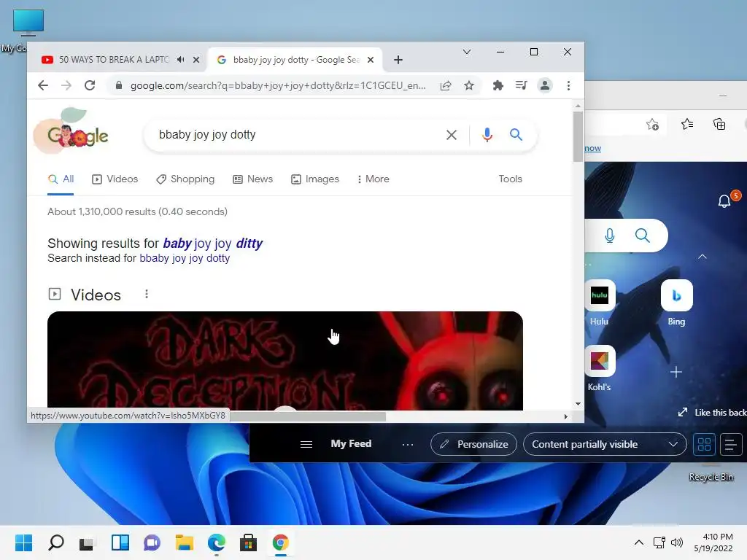The height and width of the screenshot is (560, 747).
Task: Select the All results tab
Action: [61, 179]
